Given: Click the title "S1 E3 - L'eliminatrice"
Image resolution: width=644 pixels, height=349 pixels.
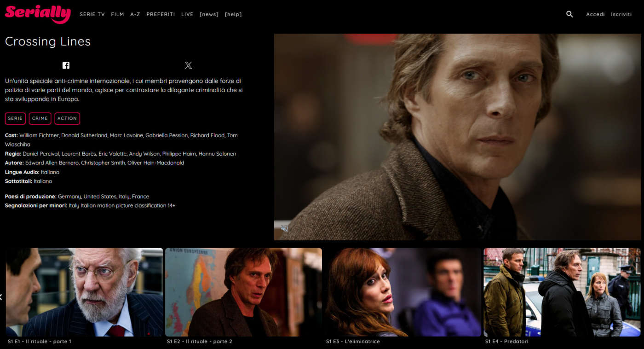Looking at the screenshot, I should [353, 342].
